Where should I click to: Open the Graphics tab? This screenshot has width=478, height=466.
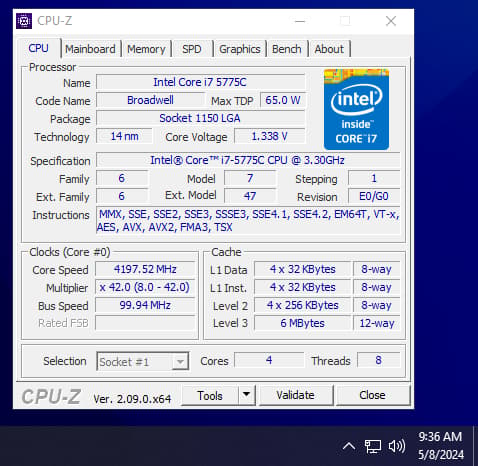coord(240,49)
